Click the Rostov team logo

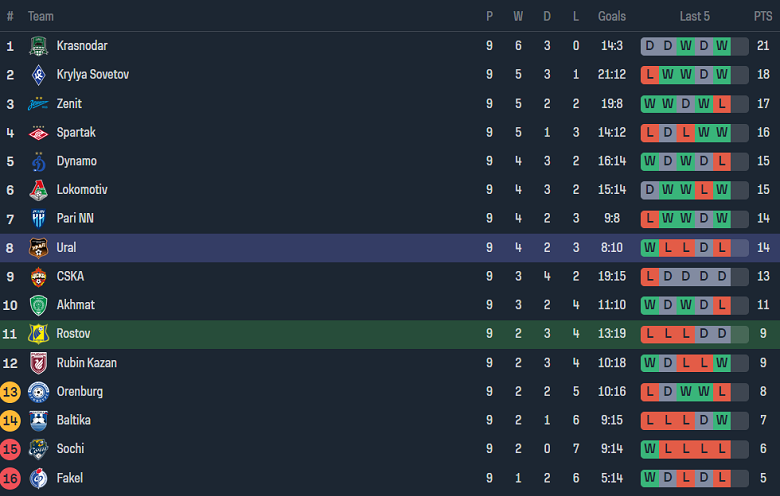(x=38, y=334)
